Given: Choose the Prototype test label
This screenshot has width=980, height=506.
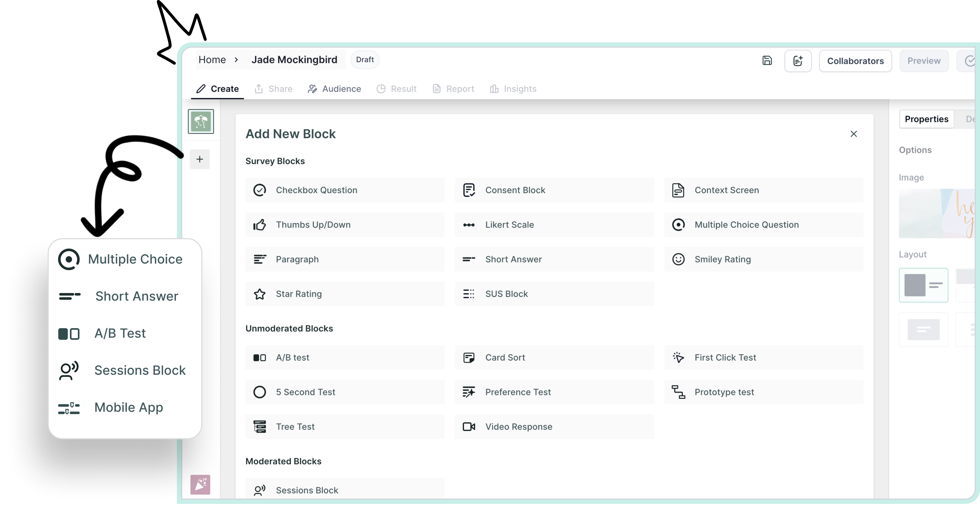Looking at the screenshot, I should (724, 392).
